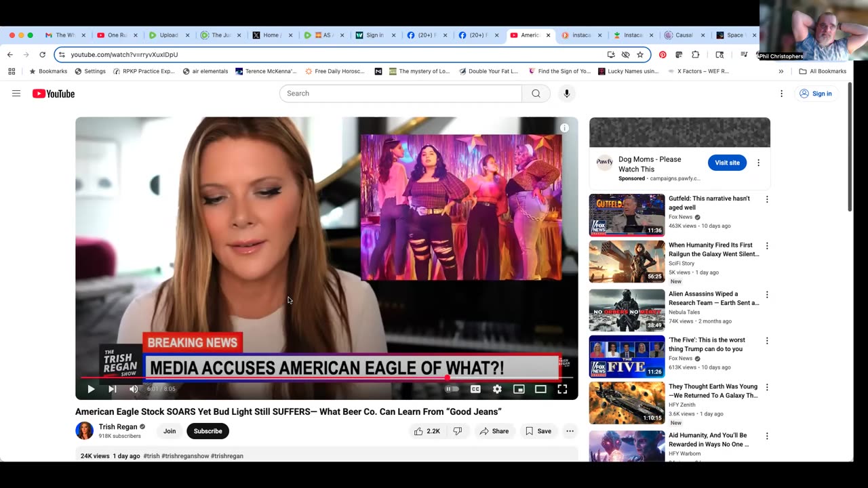868x488 pixels.
Task: Start voice search with microphone icon
Action: click(x=567, y=94)
